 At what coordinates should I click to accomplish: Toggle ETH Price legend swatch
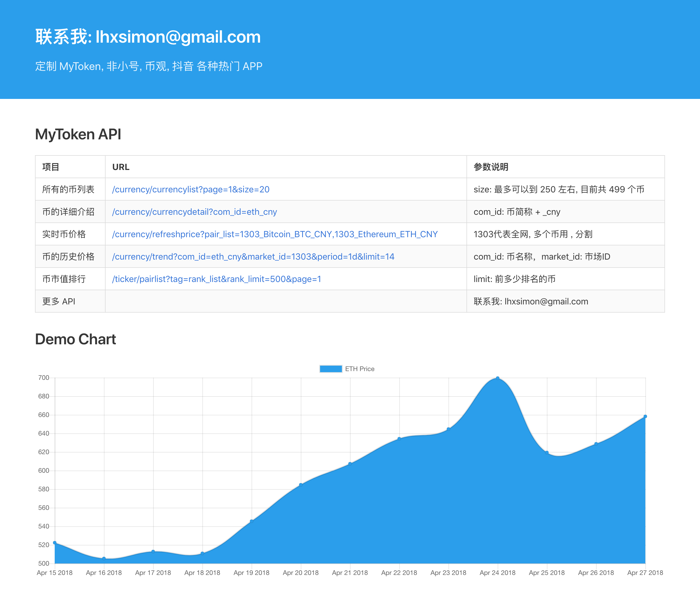331,369
